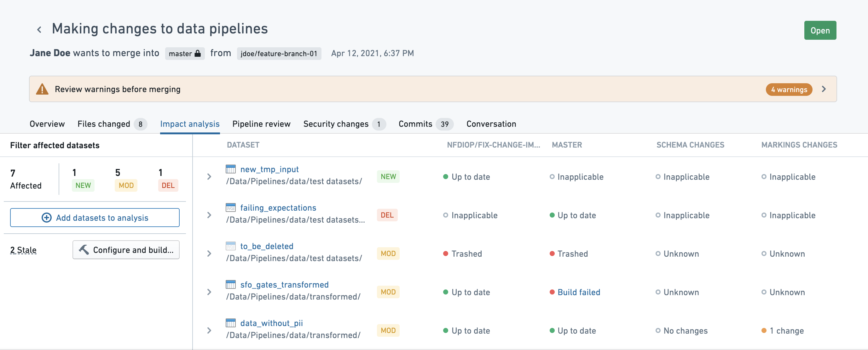Image resolution: width=868 pixels, height=350 pixels.
Task: Click the dataset icon for to_be_deleted
Action: coord(230,246)
